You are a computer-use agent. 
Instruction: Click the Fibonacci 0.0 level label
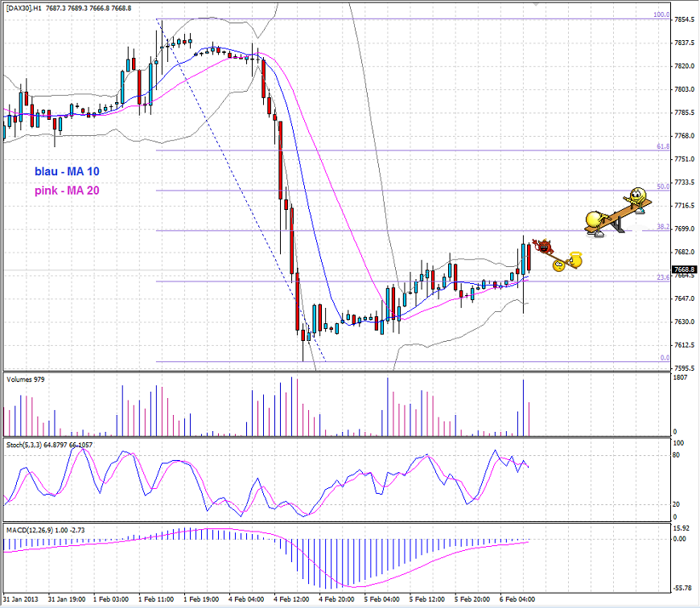point(664,357)
